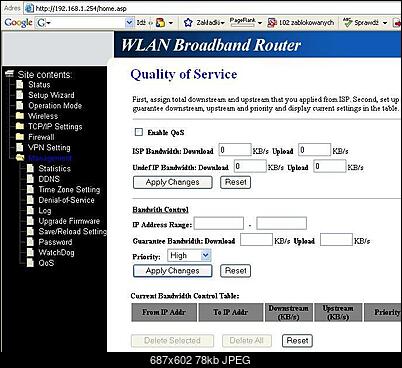Open the Statistics page link
This screenshot has height=368, width=402.
click(x=55, y=168)
